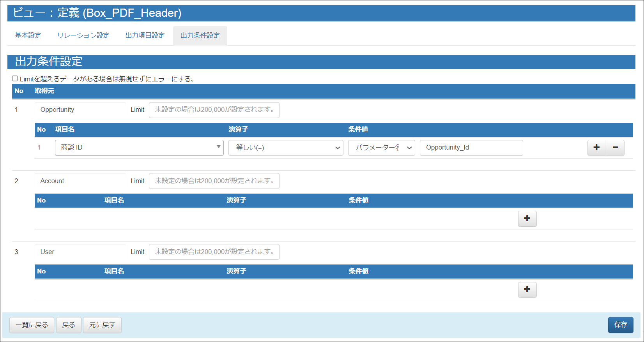
Task: Open the リレーション設定 tab
Action: (83, 35)
